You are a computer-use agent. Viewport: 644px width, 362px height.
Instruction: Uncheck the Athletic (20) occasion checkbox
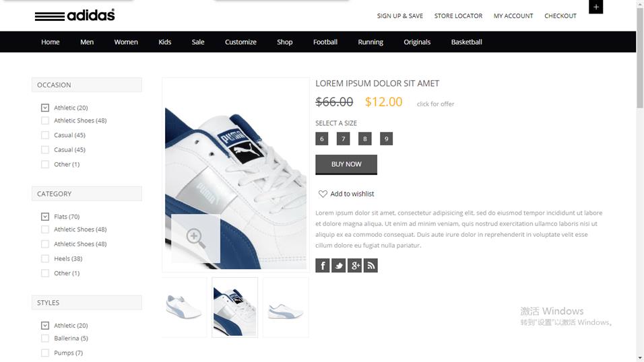pos(45,108)
